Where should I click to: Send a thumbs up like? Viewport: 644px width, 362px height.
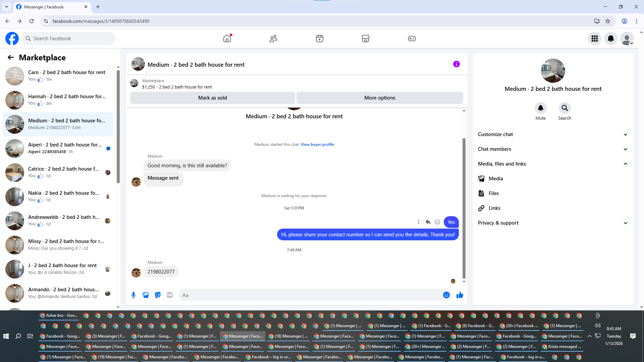[460, 295]
